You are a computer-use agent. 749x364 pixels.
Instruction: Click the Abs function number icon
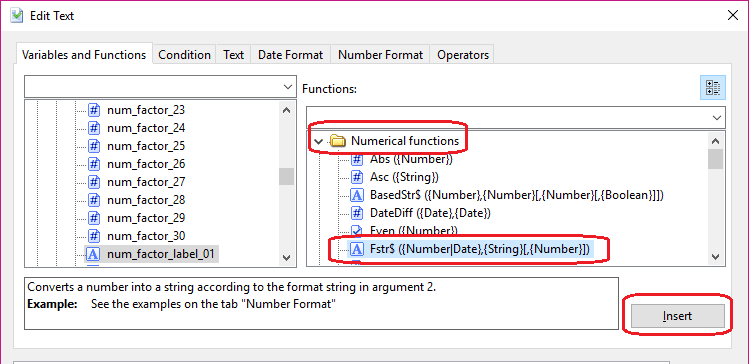357,159
